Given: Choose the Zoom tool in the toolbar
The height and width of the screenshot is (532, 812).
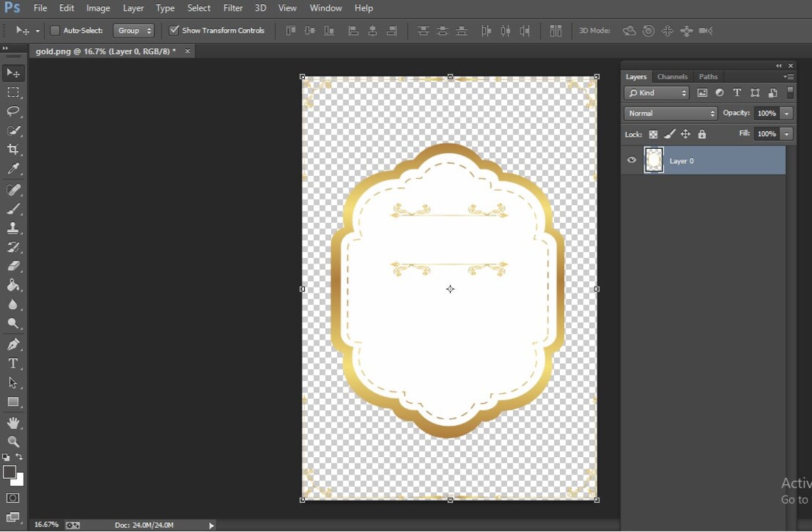Looking at the screenshot, I should point(14,442).
